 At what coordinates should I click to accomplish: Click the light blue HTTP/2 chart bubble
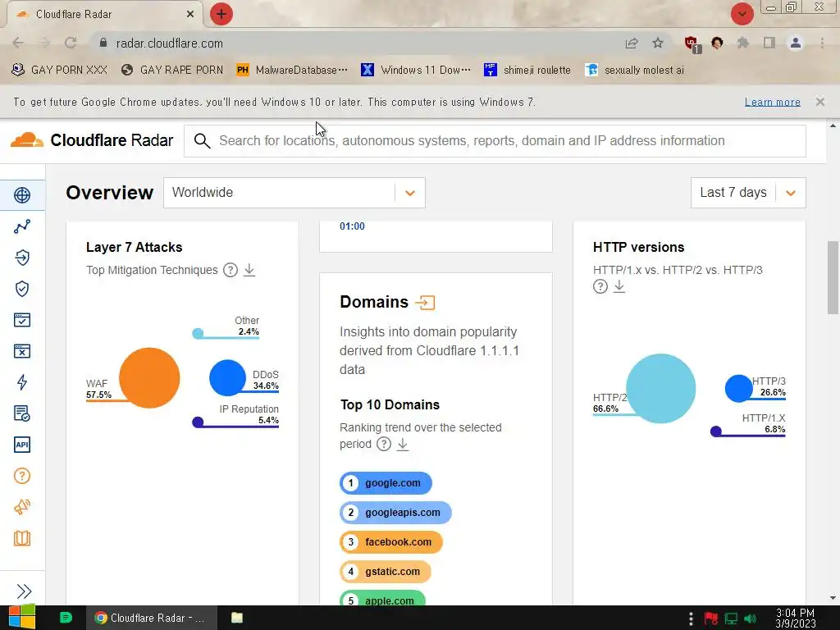661,388
